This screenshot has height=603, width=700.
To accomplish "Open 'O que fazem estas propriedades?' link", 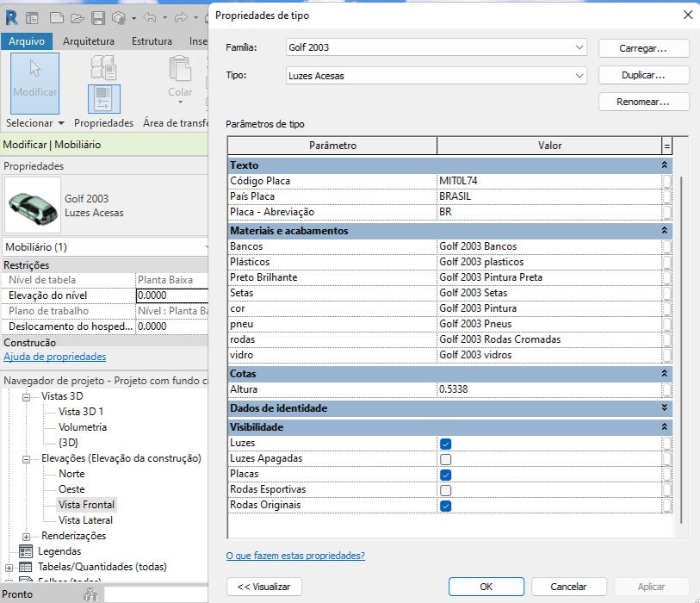I will pyautogui.click(x=295, y=556).
